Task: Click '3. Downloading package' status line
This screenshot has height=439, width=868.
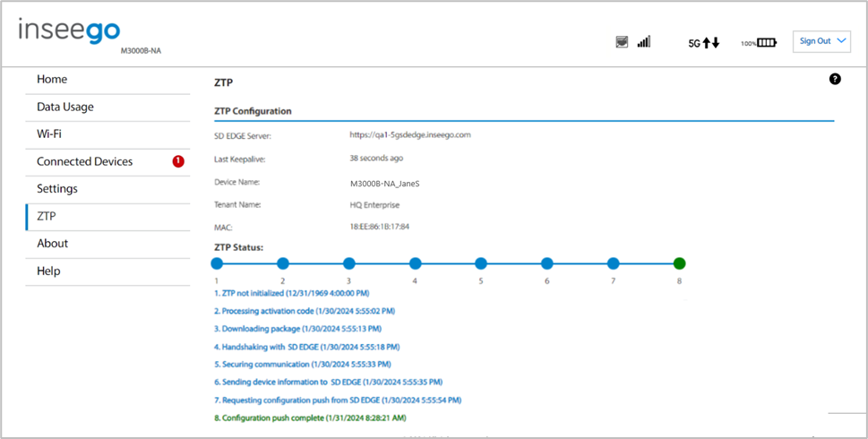Action: click(x=297, y=329)
